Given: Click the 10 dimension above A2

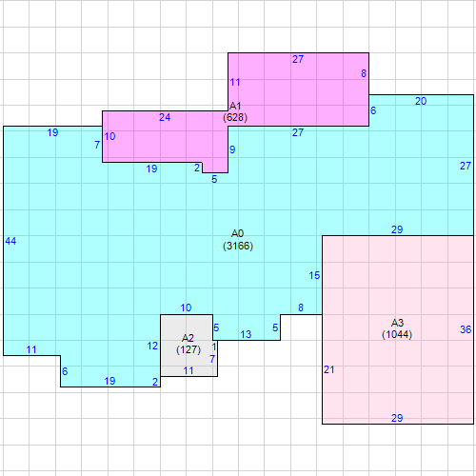Looking at the screenshot, I should pyautogui.click(x=186, y=307).
